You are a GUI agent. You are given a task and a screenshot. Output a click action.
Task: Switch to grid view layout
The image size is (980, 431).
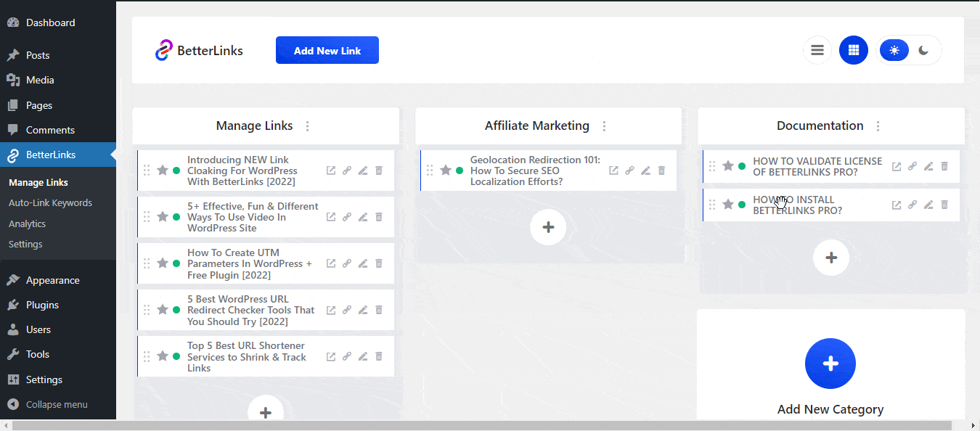coord(853,50)
